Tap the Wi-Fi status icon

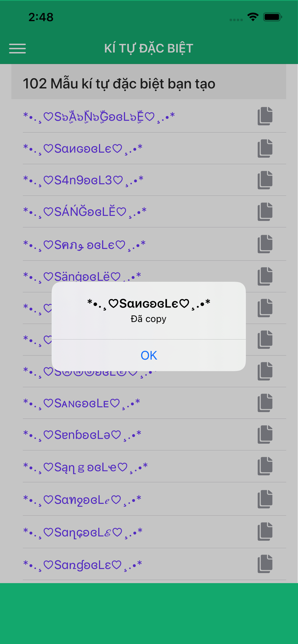[x=253, y=17]
